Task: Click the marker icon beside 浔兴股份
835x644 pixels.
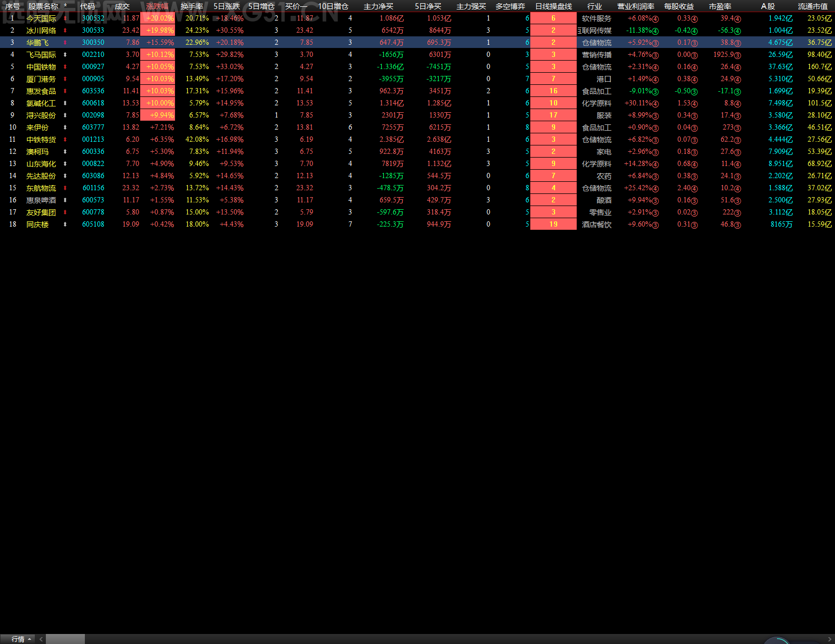Action: [65, 115]
